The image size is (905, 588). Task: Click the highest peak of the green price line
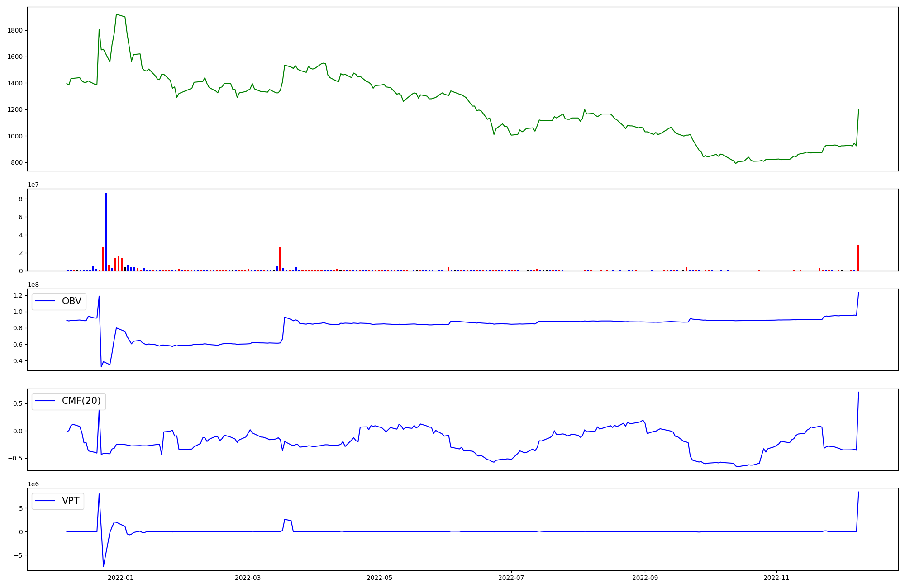(117, 14)
